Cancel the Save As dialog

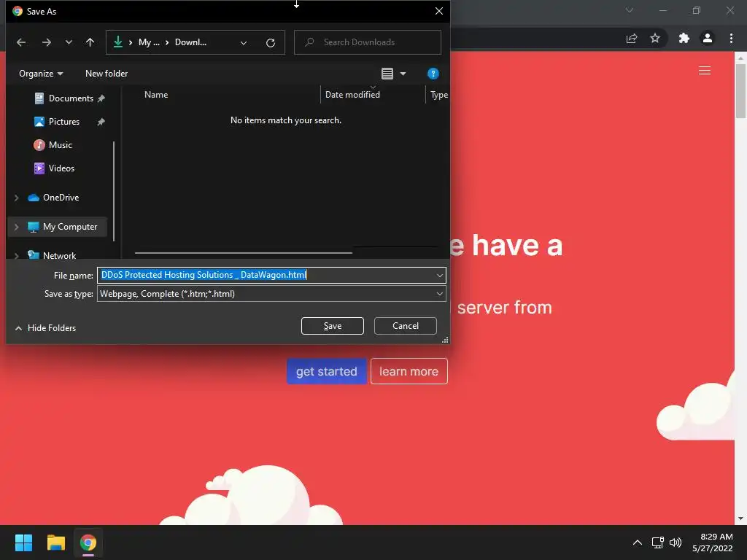[406, 326]
